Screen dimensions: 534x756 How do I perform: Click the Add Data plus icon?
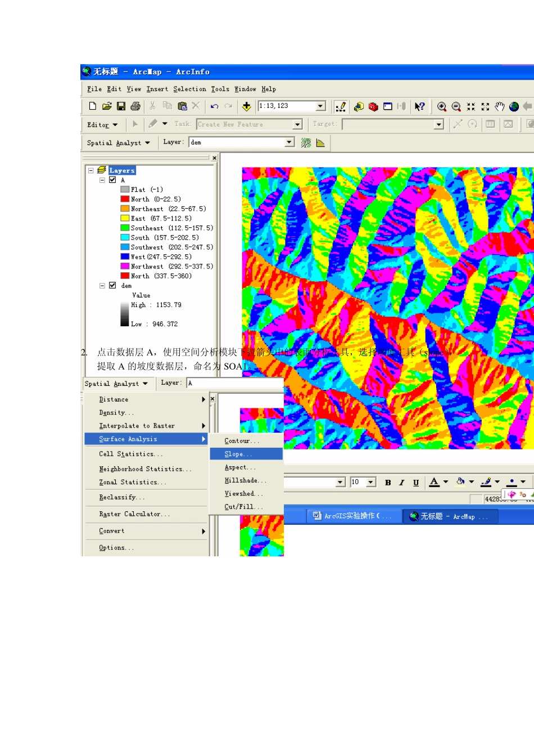pyautogui.click(x=246, y=106)
